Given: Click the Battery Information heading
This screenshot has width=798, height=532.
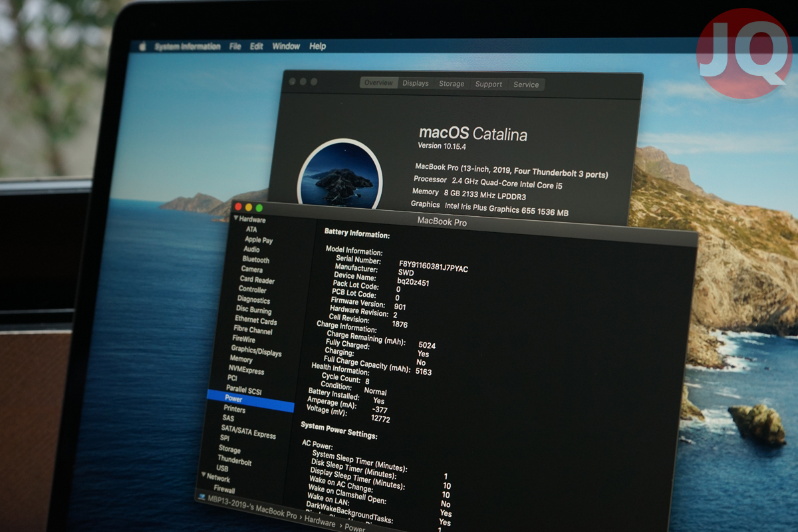Looking at the screenshot, I should (x=357, y=234).
